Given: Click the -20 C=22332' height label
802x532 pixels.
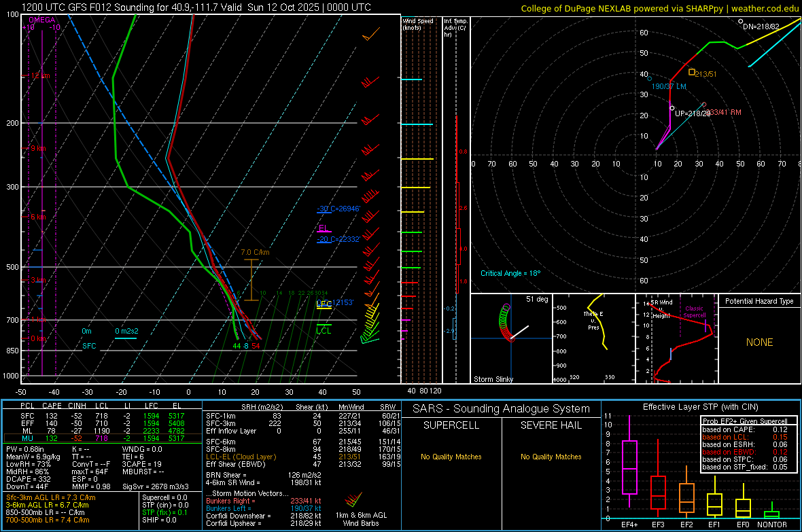Looking at the screenshot, I should [338, 239].
